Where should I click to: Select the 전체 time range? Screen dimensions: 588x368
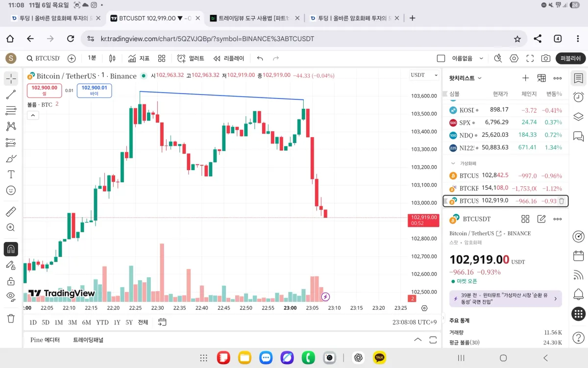(x=143, y=322)
